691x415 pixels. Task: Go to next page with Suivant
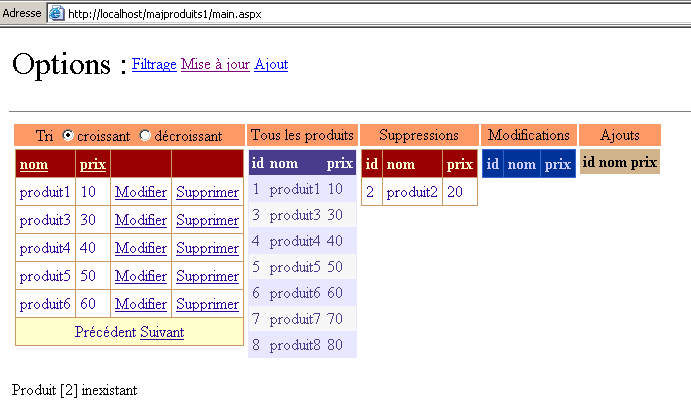click(162, 332)
